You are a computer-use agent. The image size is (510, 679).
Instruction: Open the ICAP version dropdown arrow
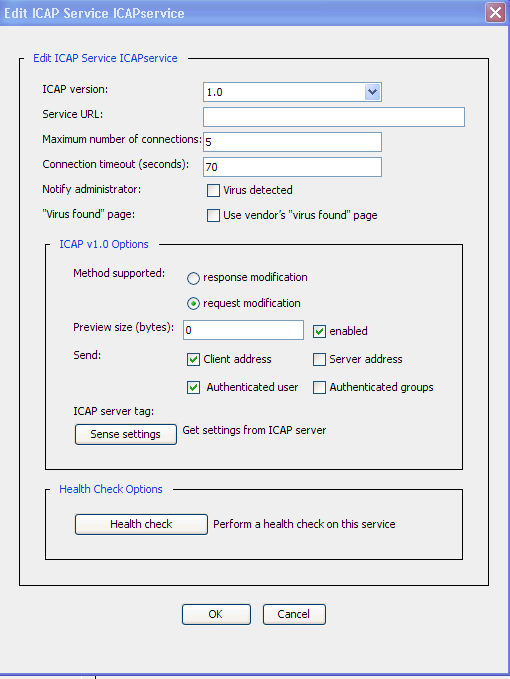tap(372, 92)
